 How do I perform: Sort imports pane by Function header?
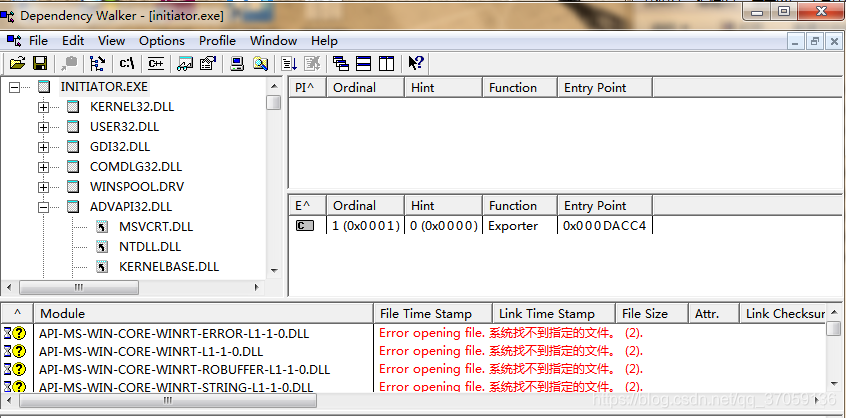point(520,87)
